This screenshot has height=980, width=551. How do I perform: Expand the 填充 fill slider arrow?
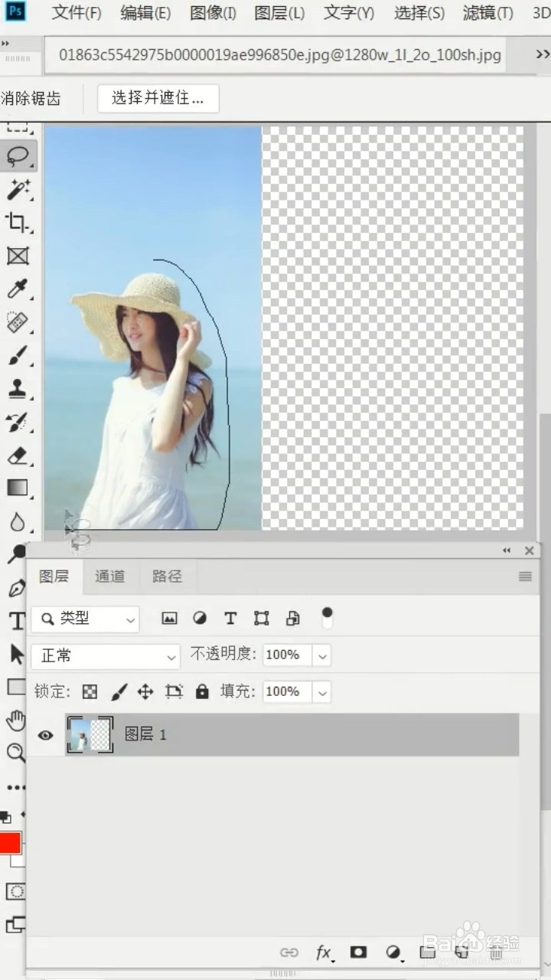point(323,692)
